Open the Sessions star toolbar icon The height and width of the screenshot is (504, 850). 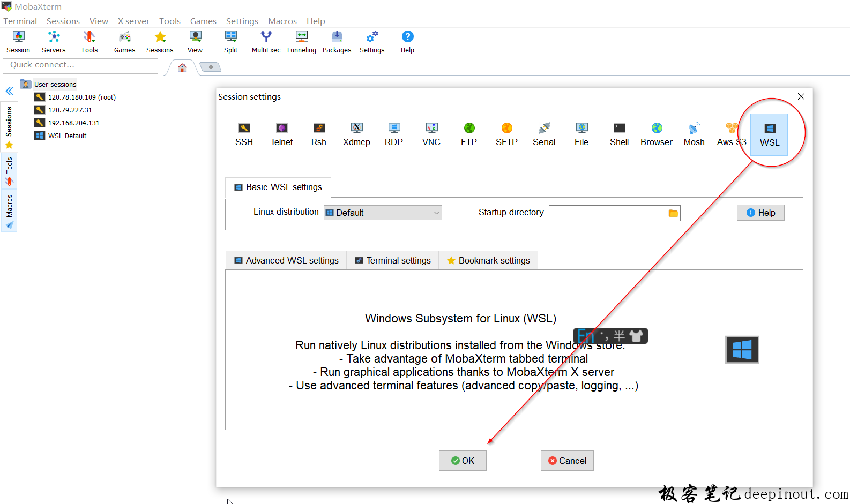point(160,42)
